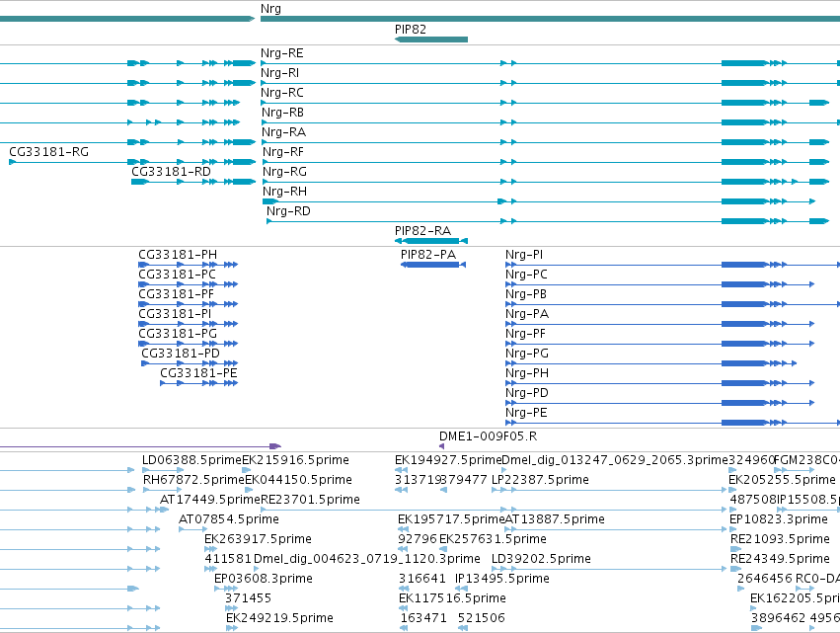Image resolution: width=840 pixels, height=633 pixels.
Task: Select the PIP82-PA protein label
Action: [428, 255]
